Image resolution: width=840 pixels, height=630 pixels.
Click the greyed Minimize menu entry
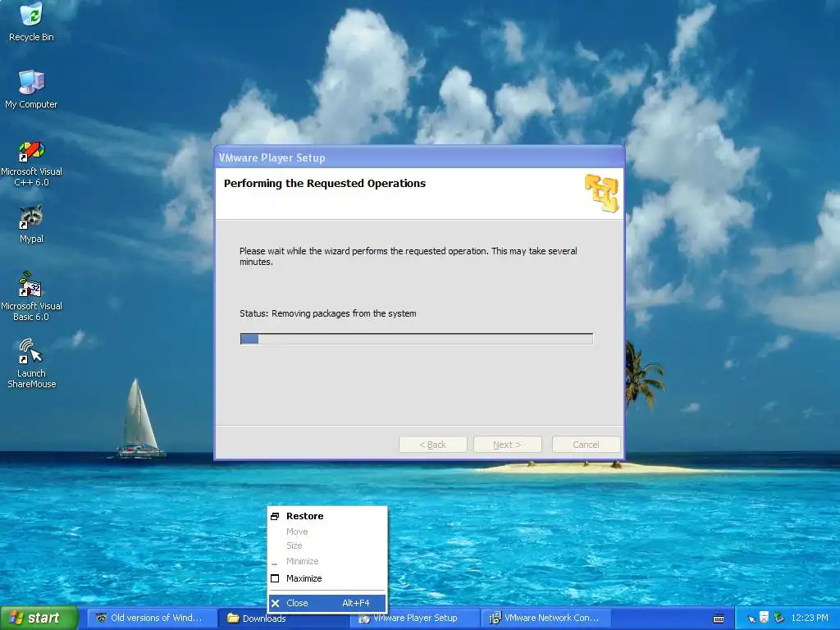point(326,561)
